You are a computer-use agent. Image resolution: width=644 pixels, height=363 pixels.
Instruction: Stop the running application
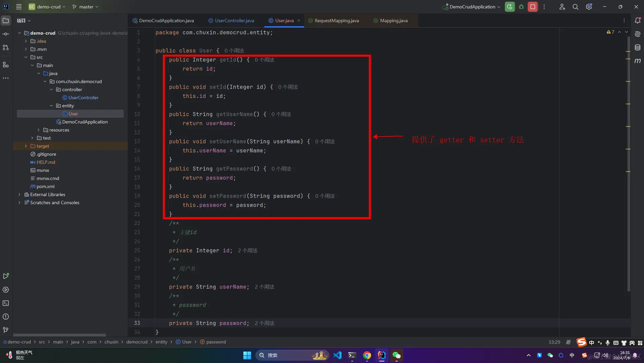(533, 7)
